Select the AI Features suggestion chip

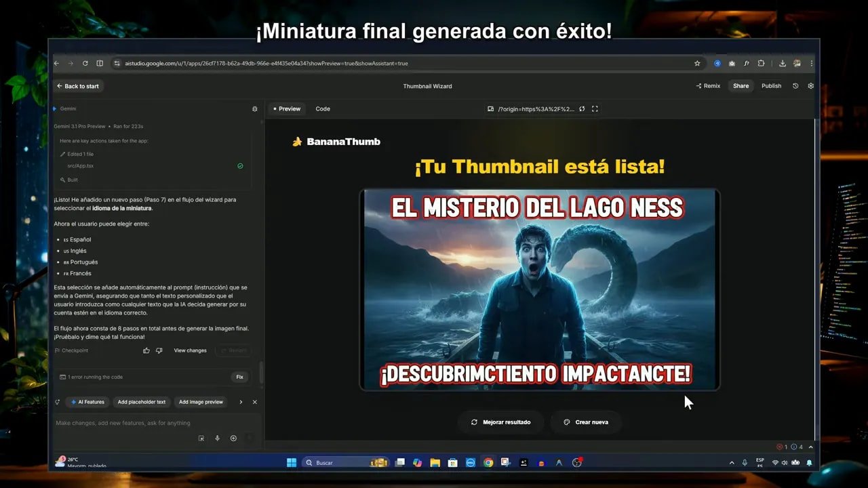coord(87,402)
